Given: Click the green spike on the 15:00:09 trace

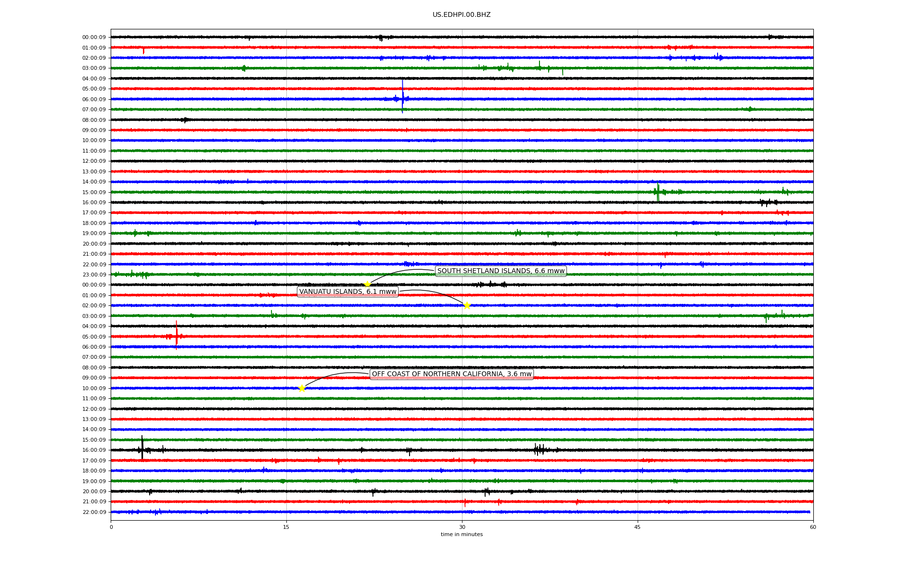Looking at the screenshot, I should 657,191.
